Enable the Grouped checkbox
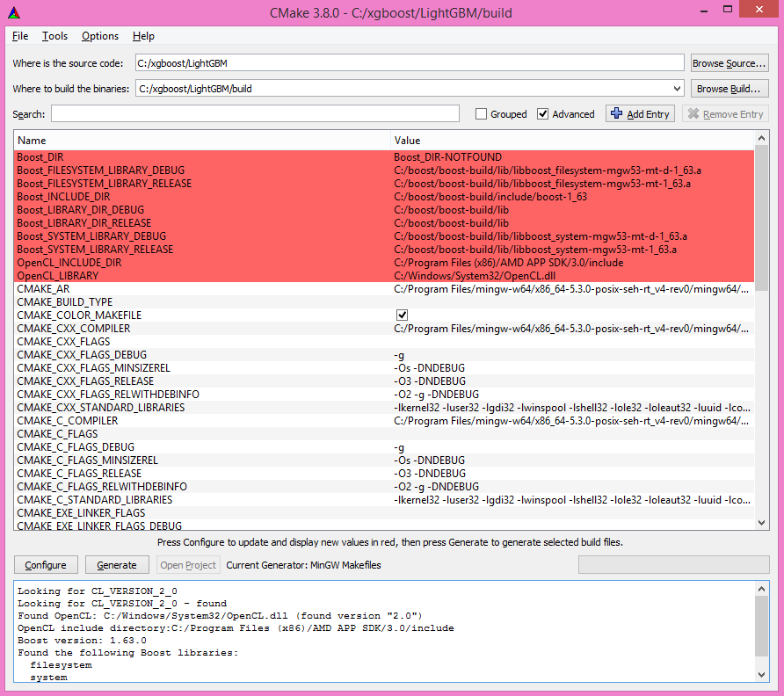The image size is (784, 696). 479,113
